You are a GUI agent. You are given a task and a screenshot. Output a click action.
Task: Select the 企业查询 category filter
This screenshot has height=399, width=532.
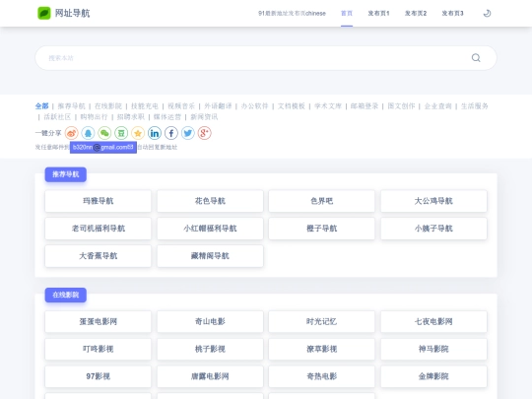pos(437,106)
